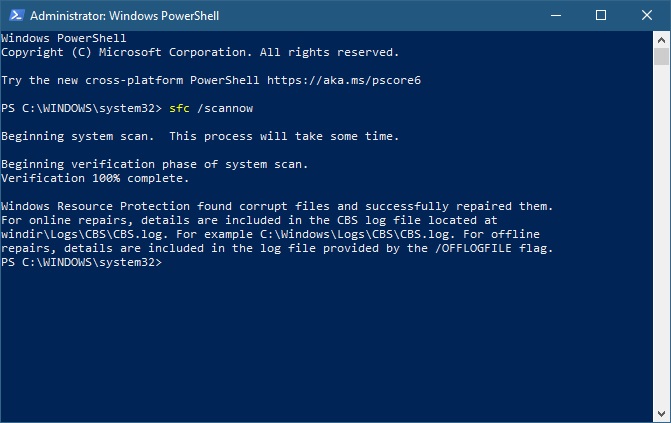Maximize the PowerShell window

click(x=601, y=15)
